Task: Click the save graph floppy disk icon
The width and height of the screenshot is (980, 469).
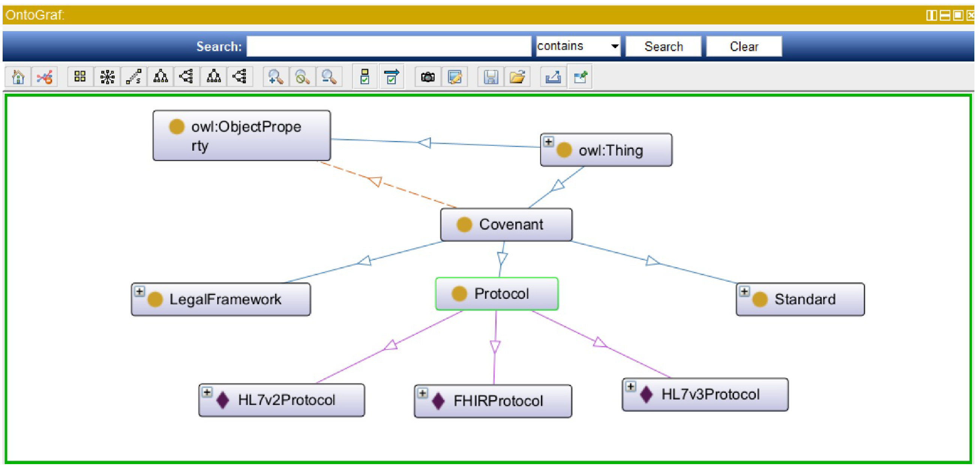Action: point(491,77)
